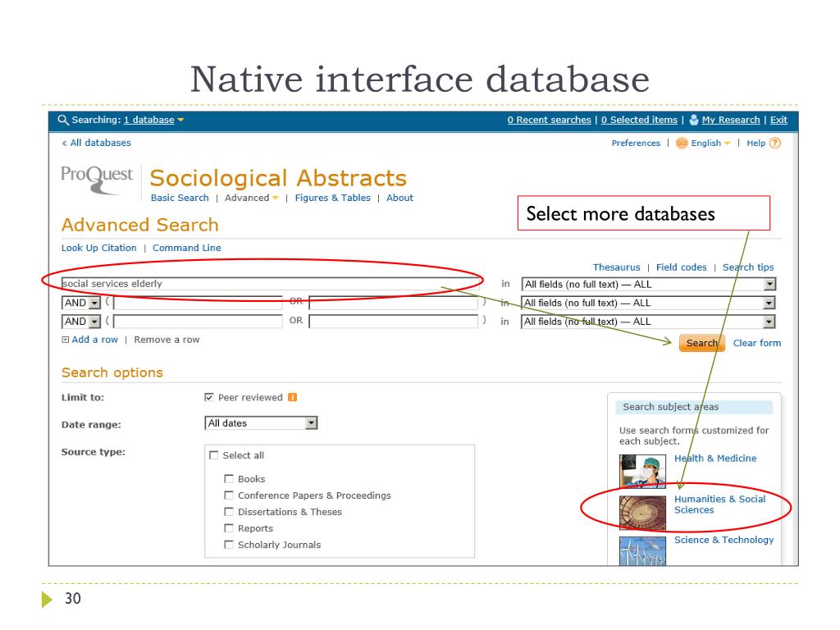The image size is (840, 630).
Task: Check the Select all source types box
Action: [215, 456]
